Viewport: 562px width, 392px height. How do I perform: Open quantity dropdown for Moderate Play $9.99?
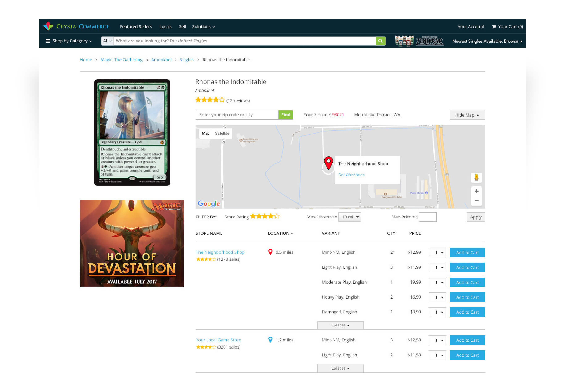[437, 282]
